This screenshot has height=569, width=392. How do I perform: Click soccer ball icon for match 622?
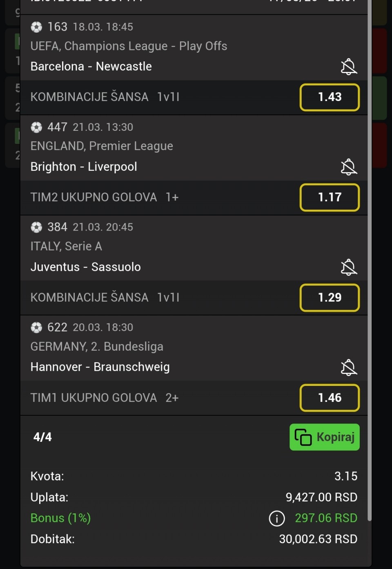click(36, 327)
